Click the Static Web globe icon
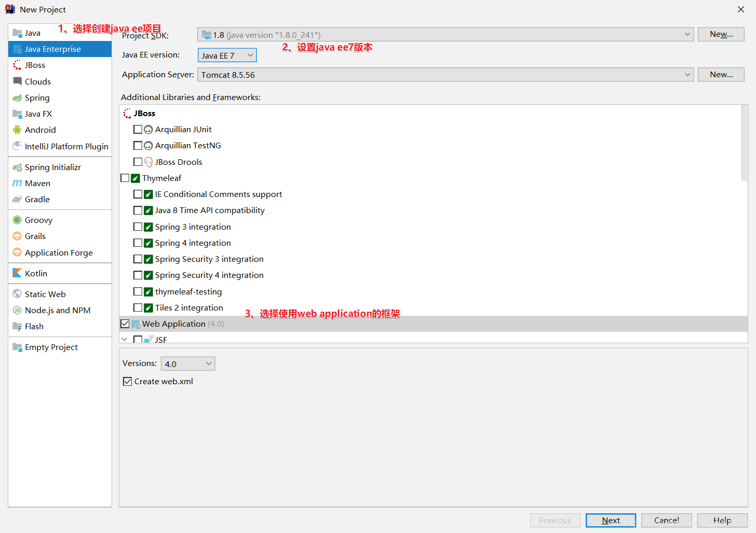This screenshot has width=756, height=533. click(x=17, y=294)
